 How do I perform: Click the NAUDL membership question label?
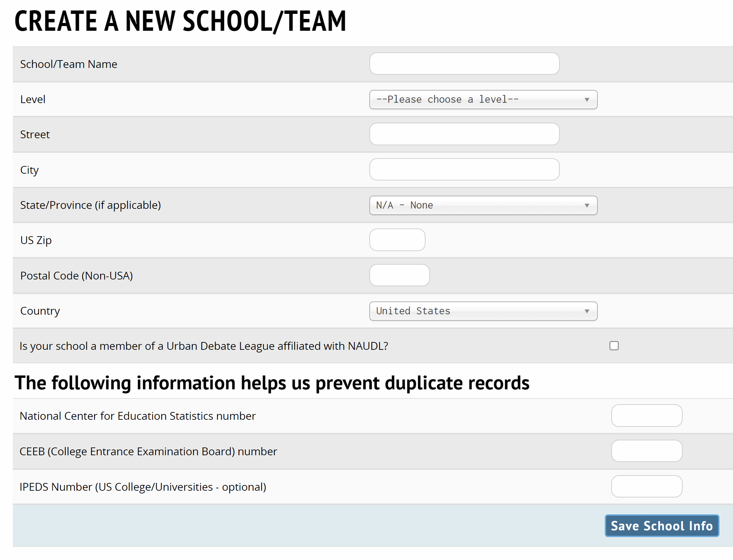click(204, 346)
